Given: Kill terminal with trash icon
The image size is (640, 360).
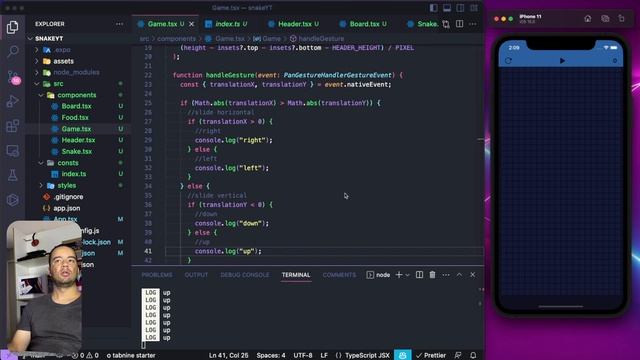Looking at the screenshot, I should pos(432,275).
